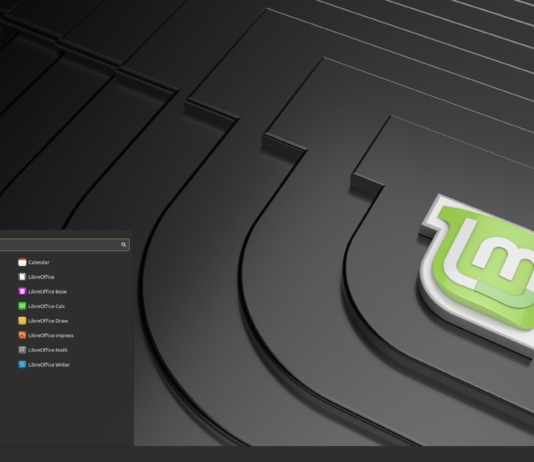Launch the LibreOffice start center entry
The image size is (534, 462).
(36, 277)
